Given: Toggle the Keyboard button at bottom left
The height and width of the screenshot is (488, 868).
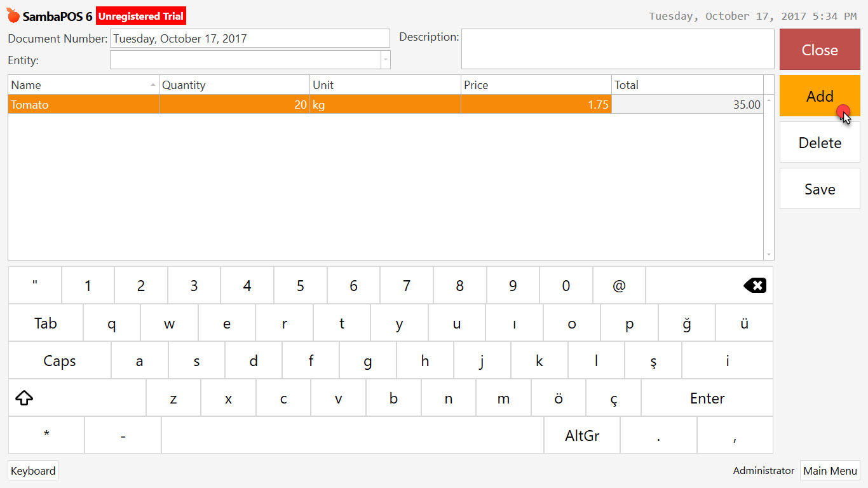Looking at the screenshot, I should point(32,471).
